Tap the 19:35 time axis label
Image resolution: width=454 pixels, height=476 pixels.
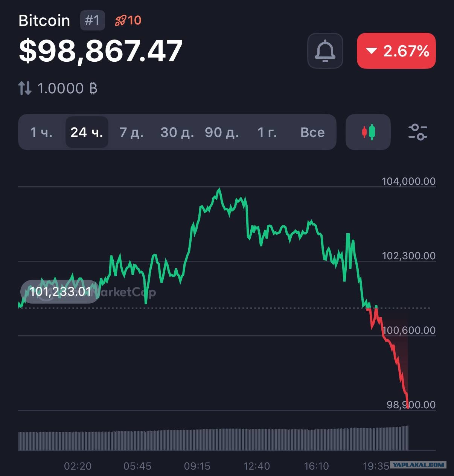376,466
